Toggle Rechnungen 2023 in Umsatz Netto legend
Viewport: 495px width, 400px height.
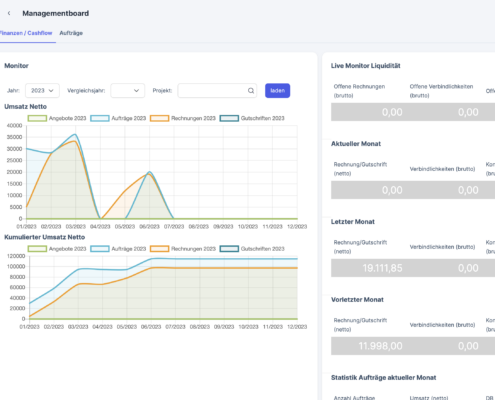pyautogui.click(x=183, y=118)
